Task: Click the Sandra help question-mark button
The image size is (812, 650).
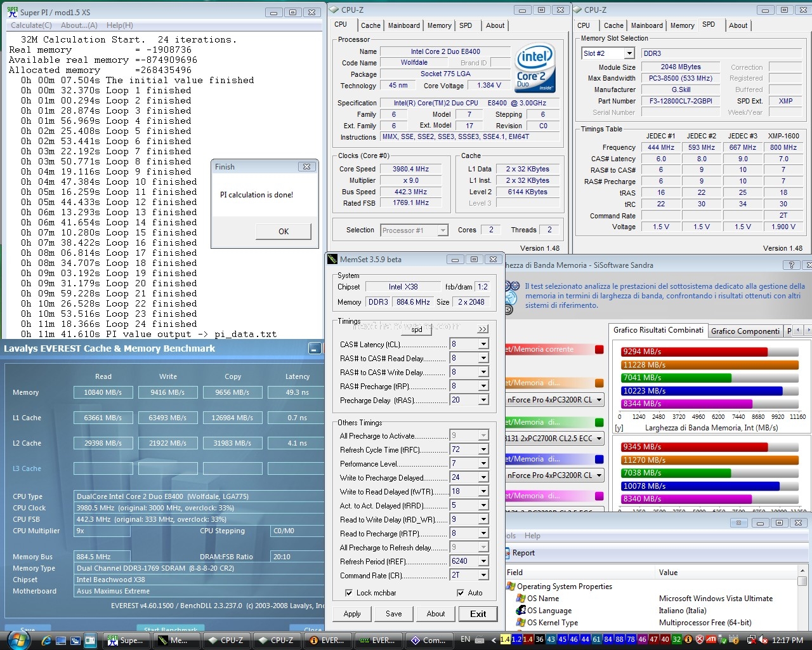Action: pos(790,265)
